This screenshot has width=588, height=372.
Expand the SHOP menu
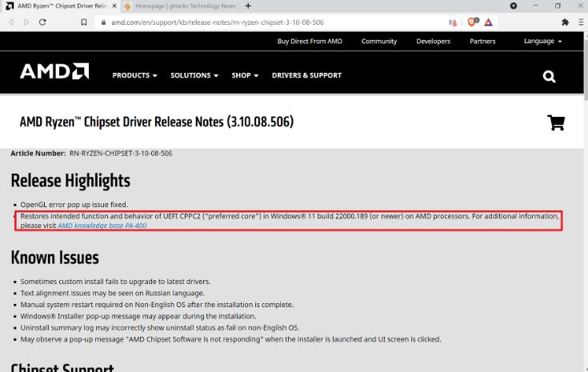point(245,75)
